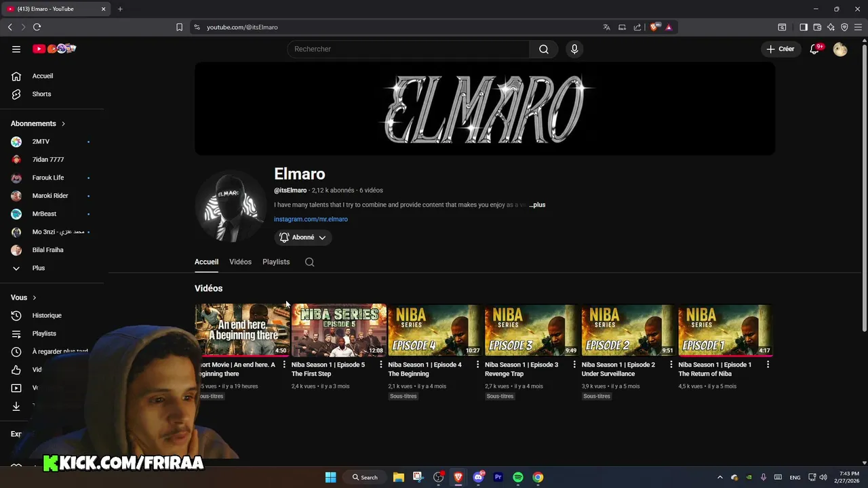Open Episode 3 Revenge Trap title
The image size is (868, 488).
click(521, 369)
